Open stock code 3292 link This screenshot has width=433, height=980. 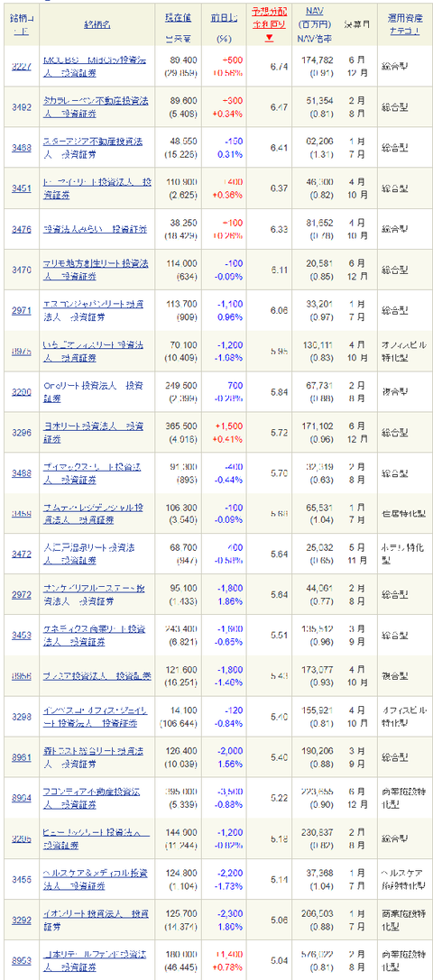(x=20, y=920)
